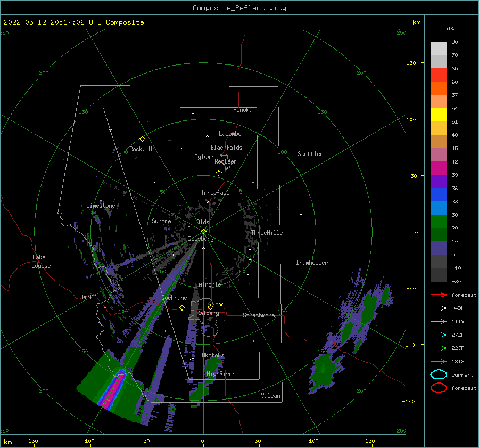Click the Drumheller city label
Image resolution: width=479 pixels, height=448 pixels.
click(x=312, y=263)
